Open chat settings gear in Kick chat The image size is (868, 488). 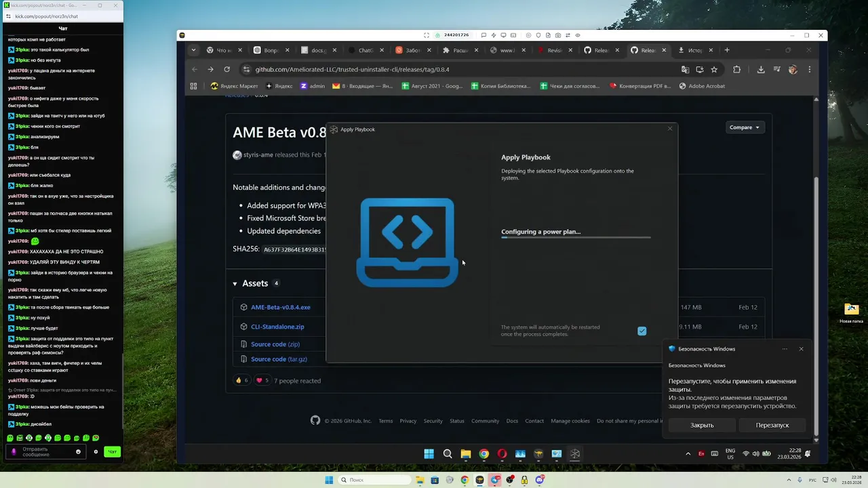[96, 451]
